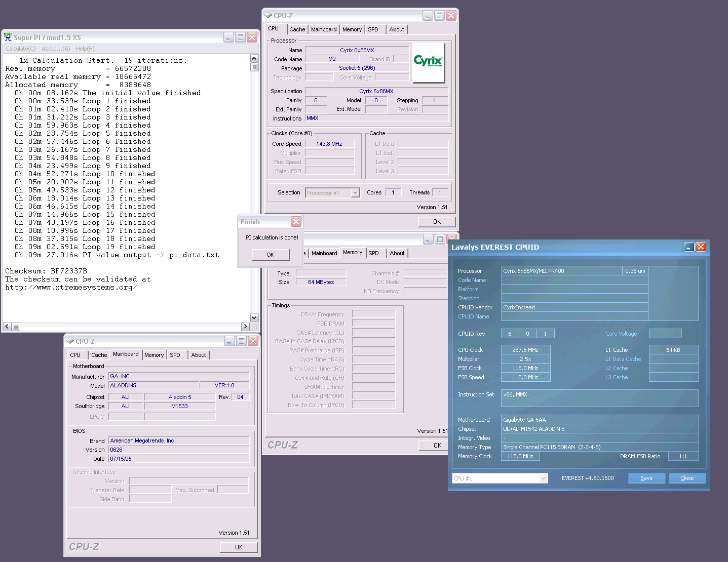Click OK in the top CPU-Z CPU window

click(x=437, y=222)
